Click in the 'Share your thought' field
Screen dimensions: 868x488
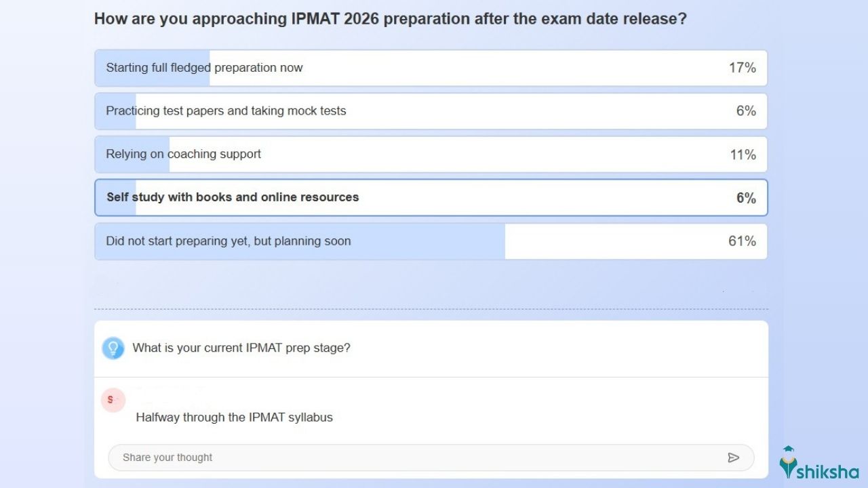[407, 457]
